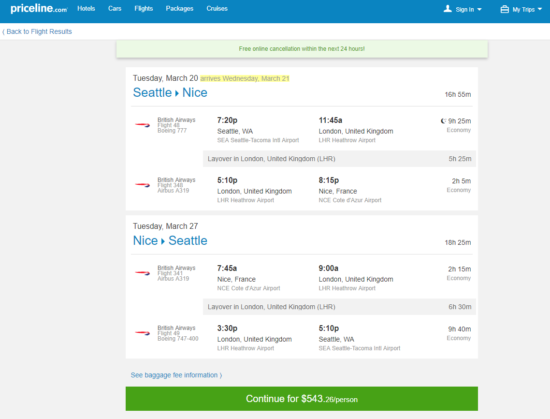The height and width of the screenshot is (419, 550).
Task: Expand the My Trips dropdown arrow
Action: tap(540, 9)
